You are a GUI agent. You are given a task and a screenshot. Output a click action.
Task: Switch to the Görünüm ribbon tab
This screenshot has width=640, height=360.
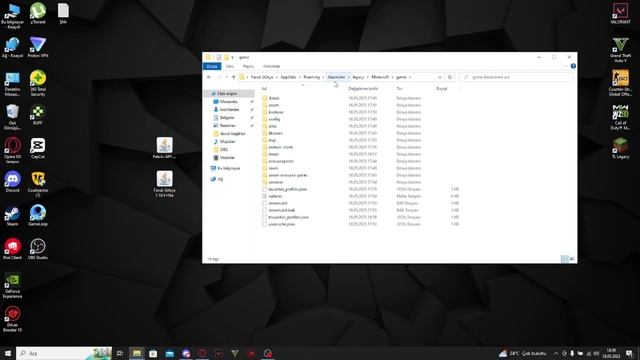click(271, 66)
